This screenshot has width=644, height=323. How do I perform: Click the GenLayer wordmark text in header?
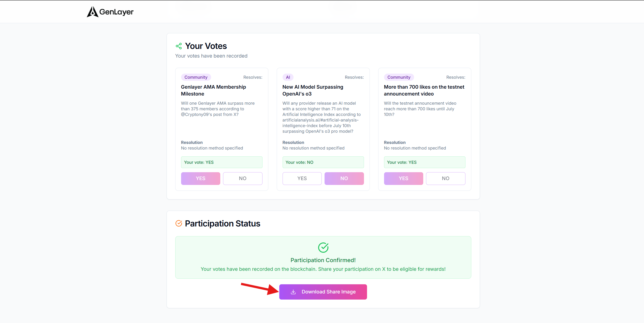(116, 12)
